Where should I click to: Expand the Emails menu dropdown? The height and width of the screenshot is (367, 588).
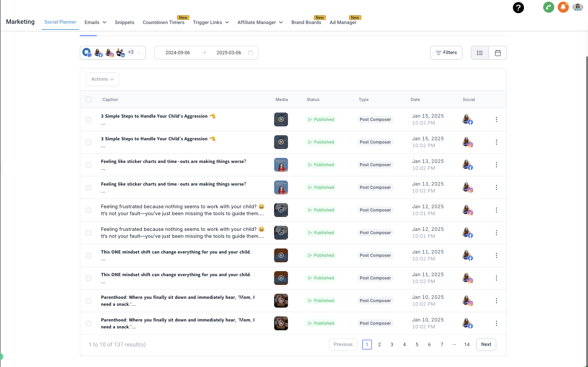tap(95, 22)
